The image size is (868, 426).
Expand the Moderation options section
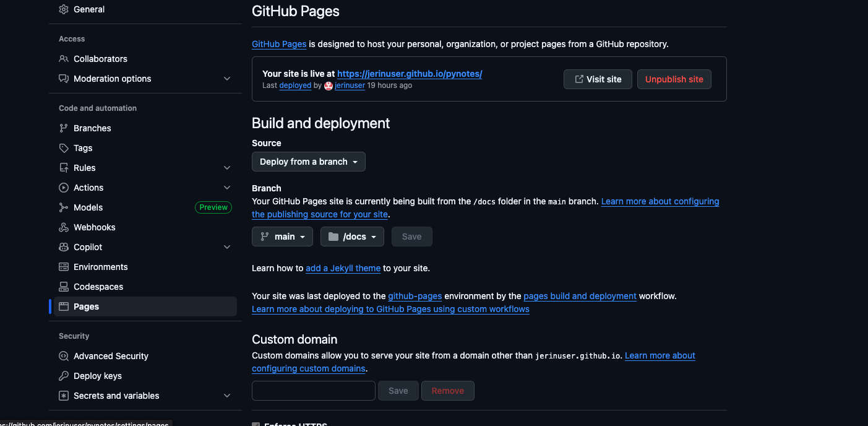pyautogui.click(x=227, y=79)
